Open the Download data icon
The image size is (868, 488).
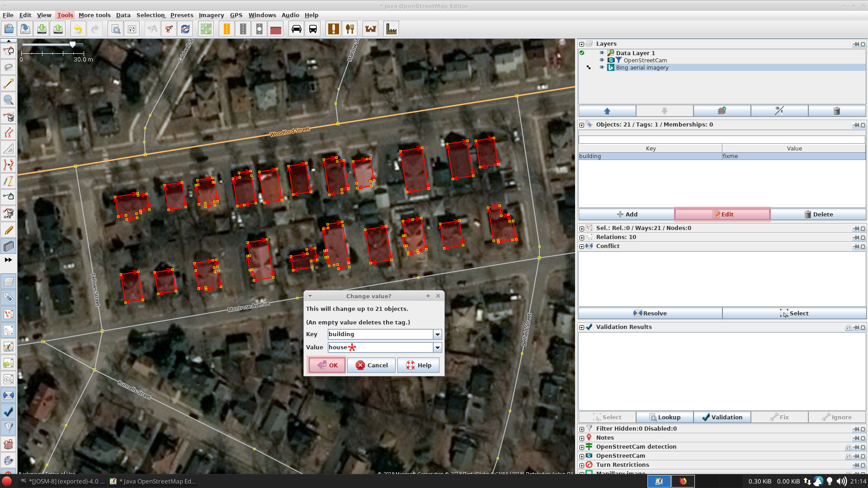[x=42, y=28]
